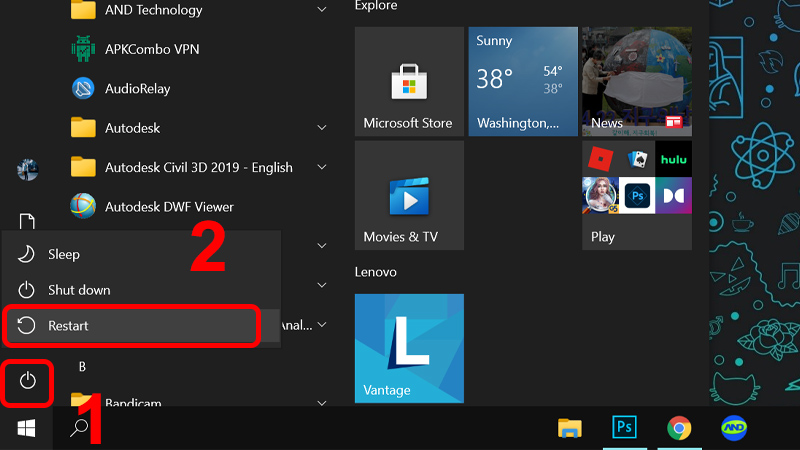Viewport: 800px width, 450px height.
Task: Open the taskbar search magnifier
Action: click(x=79, y=428)
